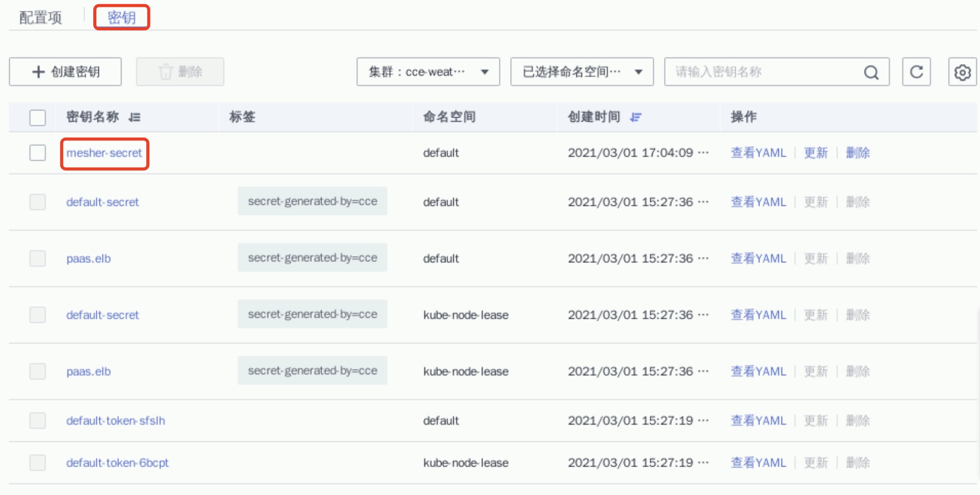The height and width of the screenshot is (495, 980).
Task: Click the 创建密钥 button
Action: pos(65,72)
